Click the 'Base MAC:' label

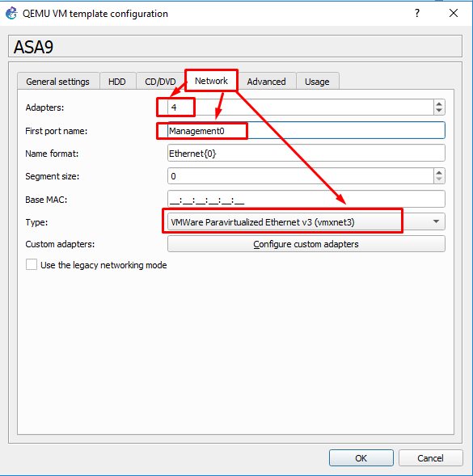pyautogui.click(x=46, y=200)
